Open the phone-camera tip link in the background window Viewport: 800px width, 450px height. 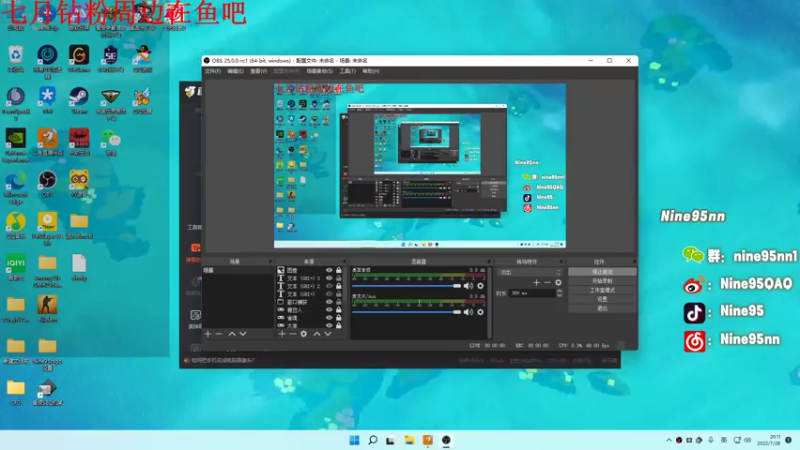pyautogui.click(x=222, y=360)
